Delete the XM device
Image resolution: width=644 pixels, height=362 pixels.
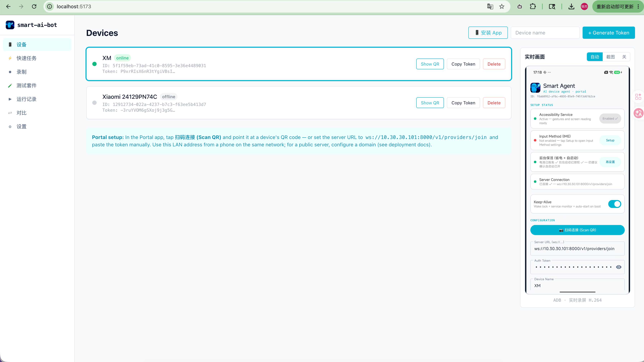pos(494,64)
